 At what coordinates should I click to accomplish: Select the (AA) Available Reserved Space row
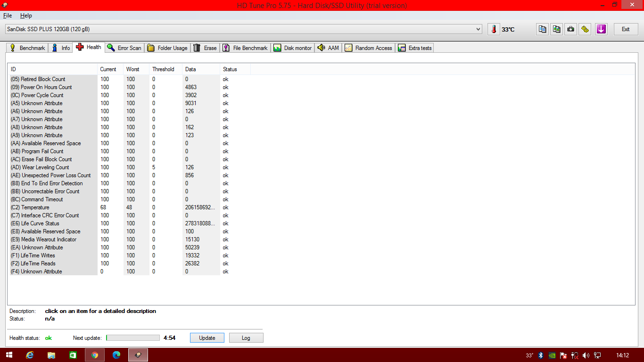[130, 143]
